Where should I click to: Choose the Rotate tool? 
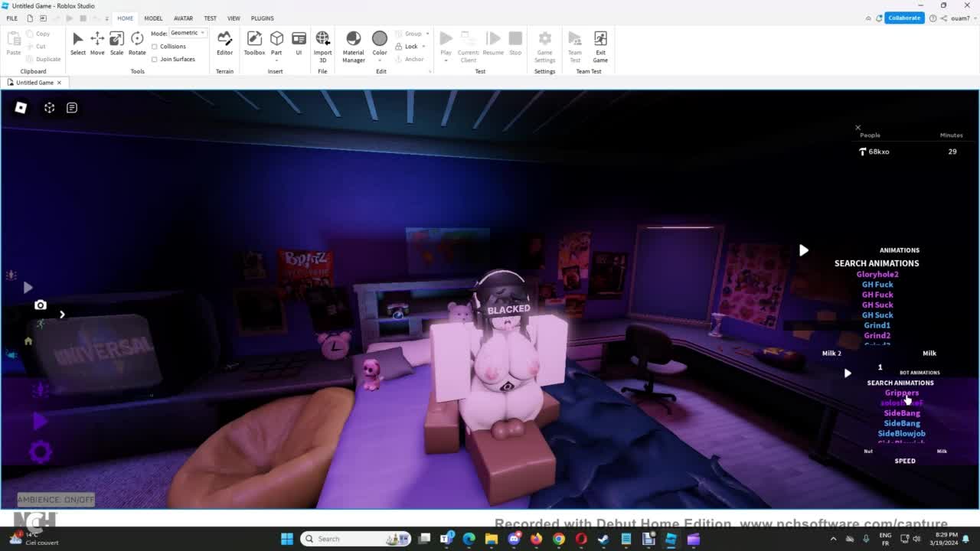coord(137,44)
